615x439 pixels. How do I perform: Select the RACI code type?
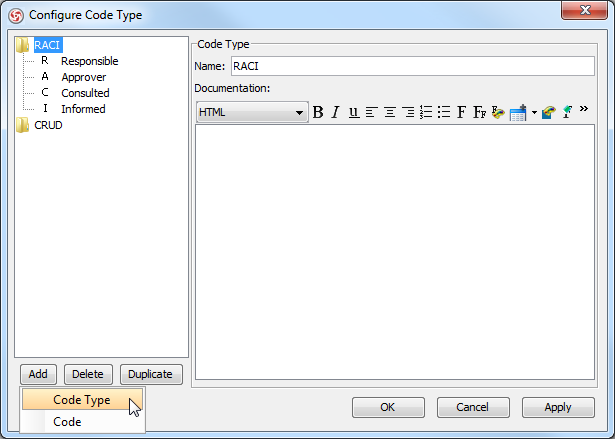(47, 45)
